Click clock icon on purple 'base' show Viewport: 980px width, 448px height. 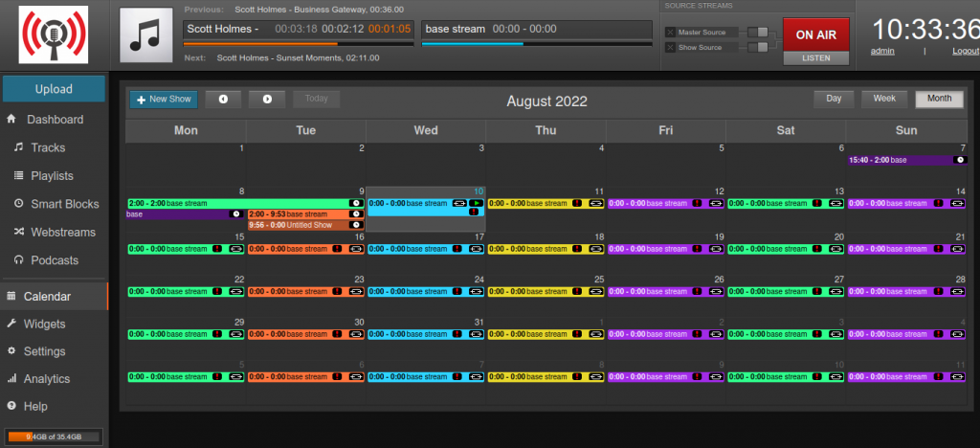235,214
